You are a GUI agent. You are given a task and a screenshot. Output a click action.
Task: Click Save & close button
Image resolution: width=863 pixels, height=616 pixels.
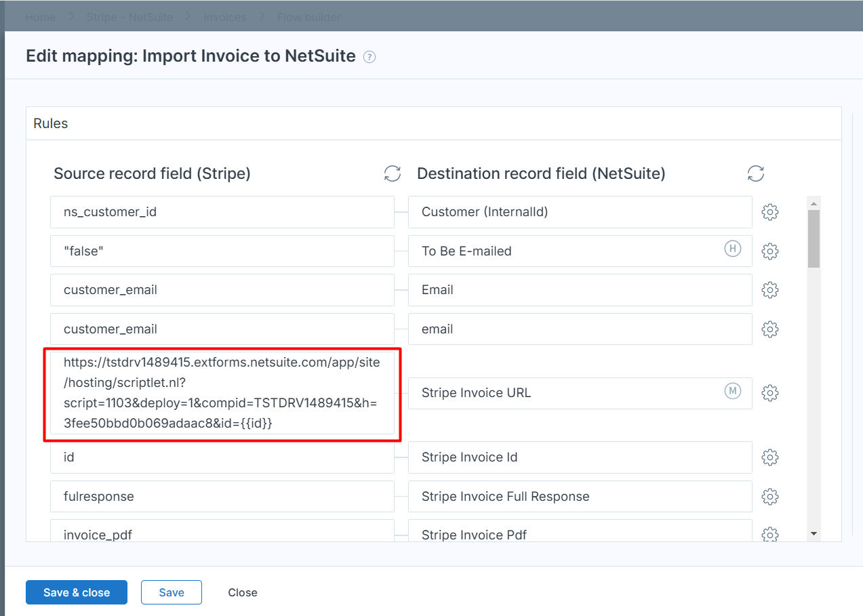click(x=77, y=592)
